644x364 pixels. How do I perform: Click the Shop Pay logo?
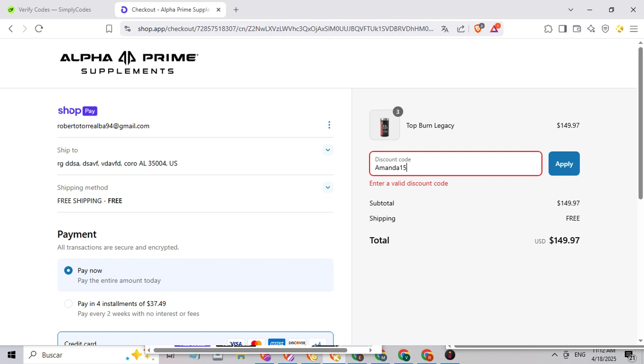[77, 111]
